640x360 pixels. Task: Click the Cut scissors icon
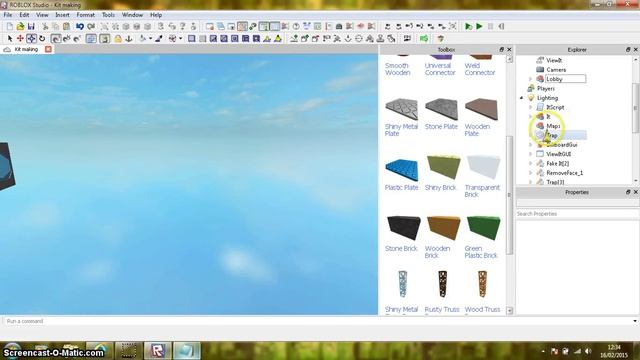45,27
